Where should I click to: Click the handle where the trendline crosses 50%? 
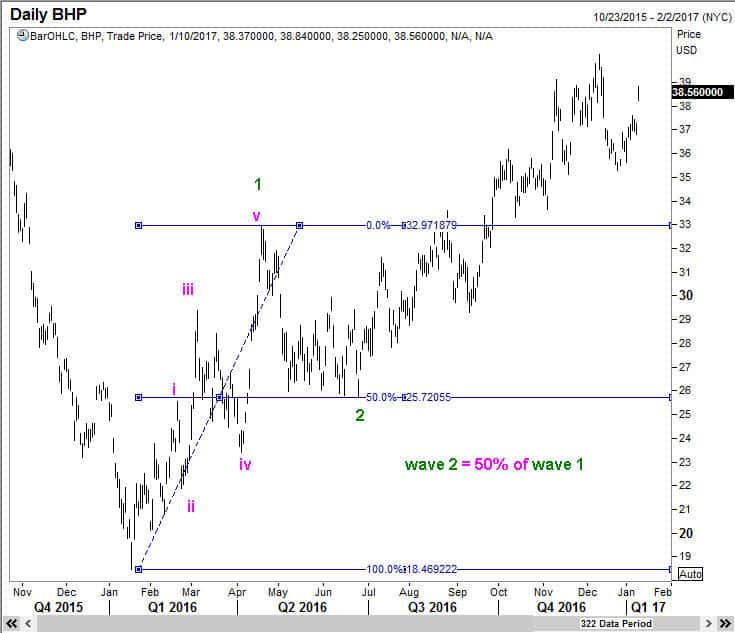coord(219,398)
